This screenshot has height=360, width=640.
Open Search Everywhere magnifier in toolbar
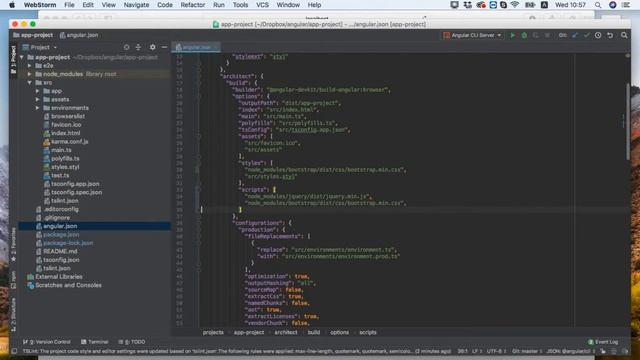[x=624, y=36]
